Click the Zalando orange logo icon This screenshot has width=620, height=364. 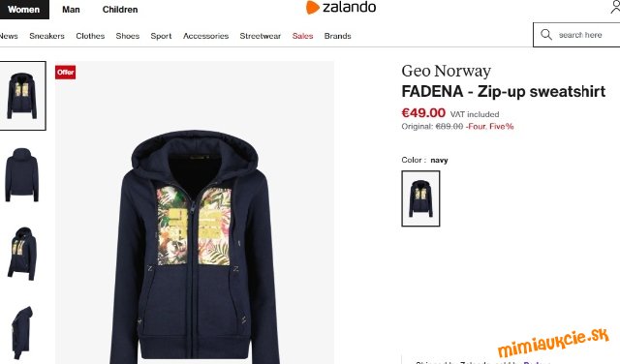[x=312, y=8]
